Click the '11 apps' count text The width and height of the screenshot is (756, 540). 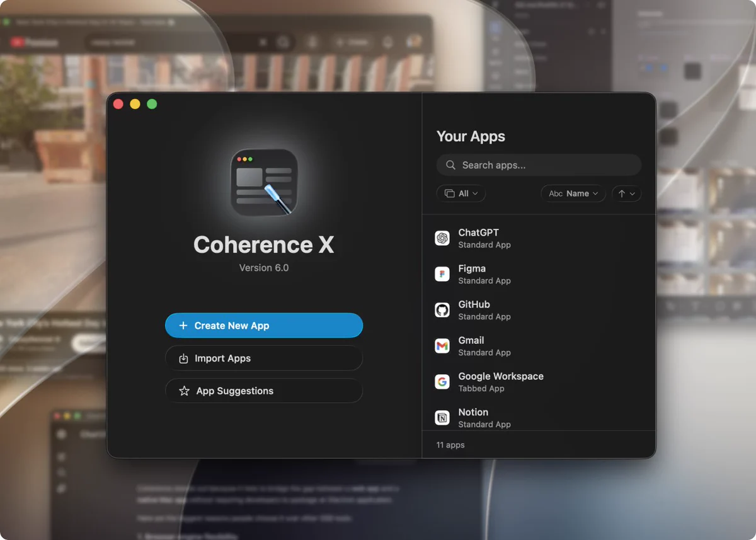(x=450, y=445)
